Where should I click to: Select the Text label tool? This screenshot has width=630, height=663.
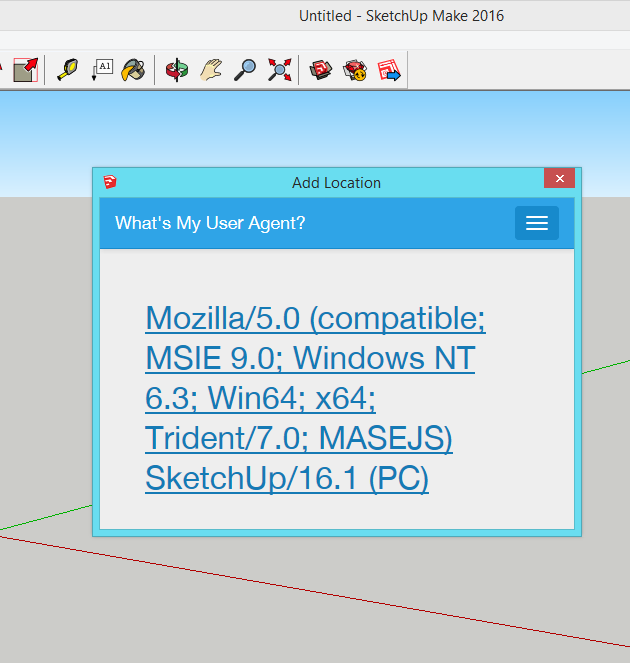[x=102, y=70]
